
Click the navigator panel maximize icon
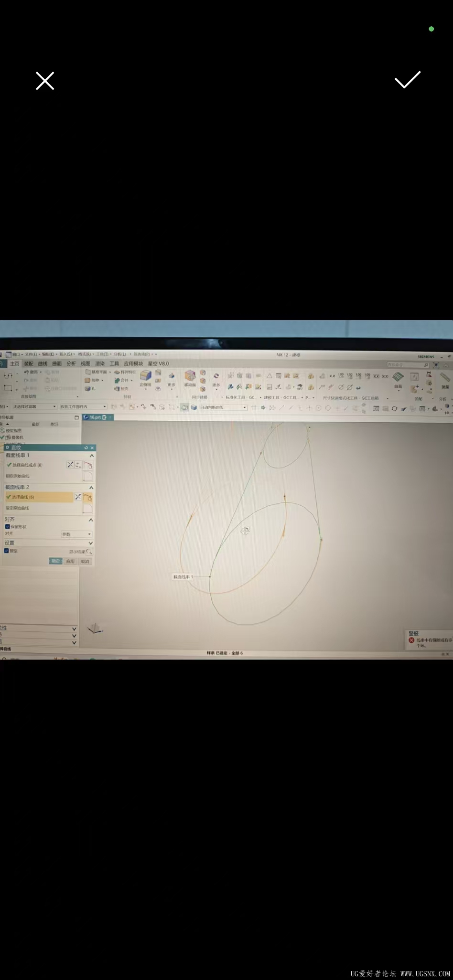point(76,417)
